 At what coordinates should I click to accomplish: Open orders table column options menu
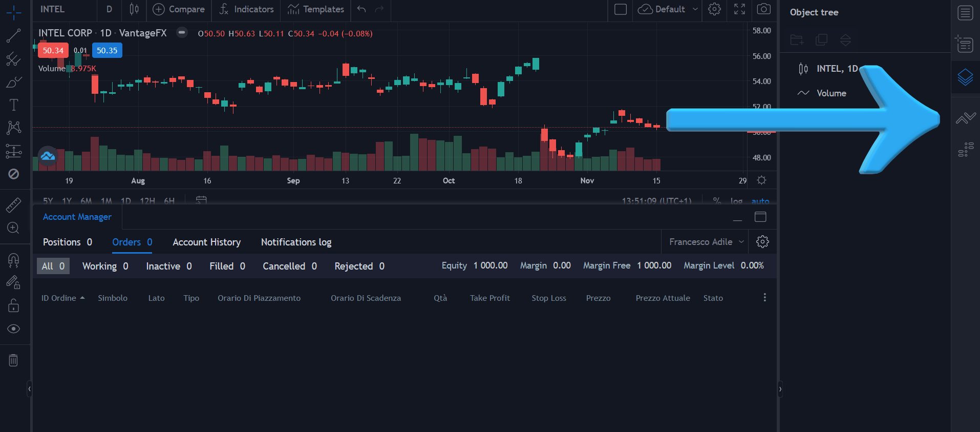coord(764,298)
